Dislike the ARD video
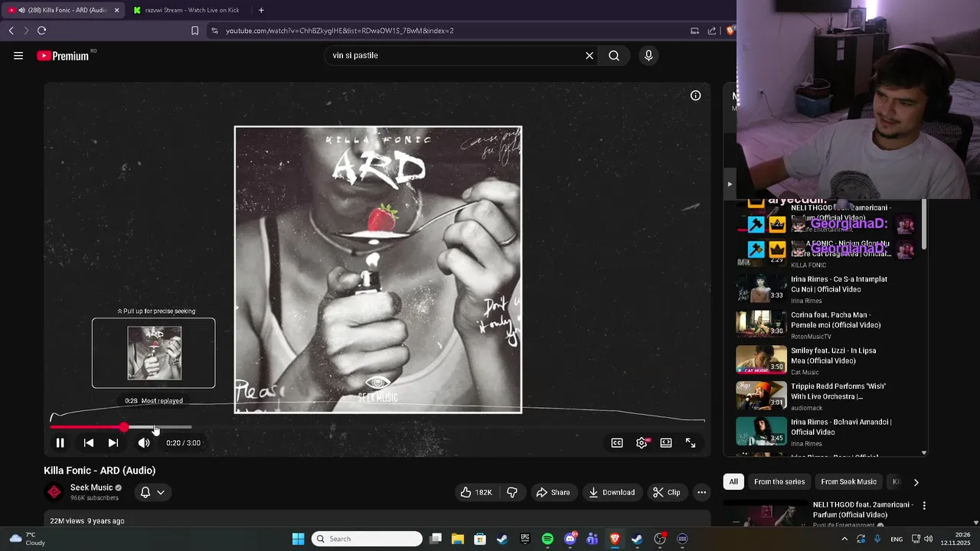The width and height of the screenshot is (980, 551). click(512, 492)
